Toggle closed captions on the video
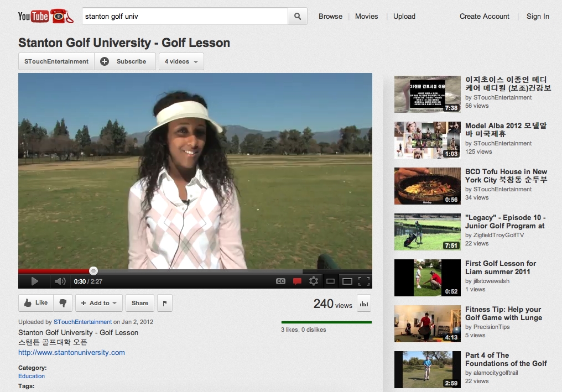This screenshot has width=562, height=392. [x=280, y=281]
